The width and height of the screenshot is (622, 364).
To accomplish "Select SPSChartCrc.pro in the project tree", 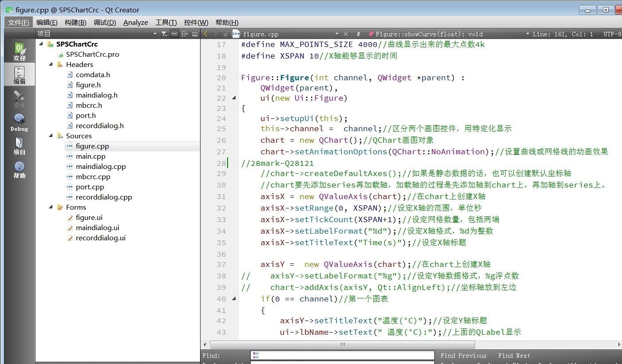I will click(x=92, y=54).
